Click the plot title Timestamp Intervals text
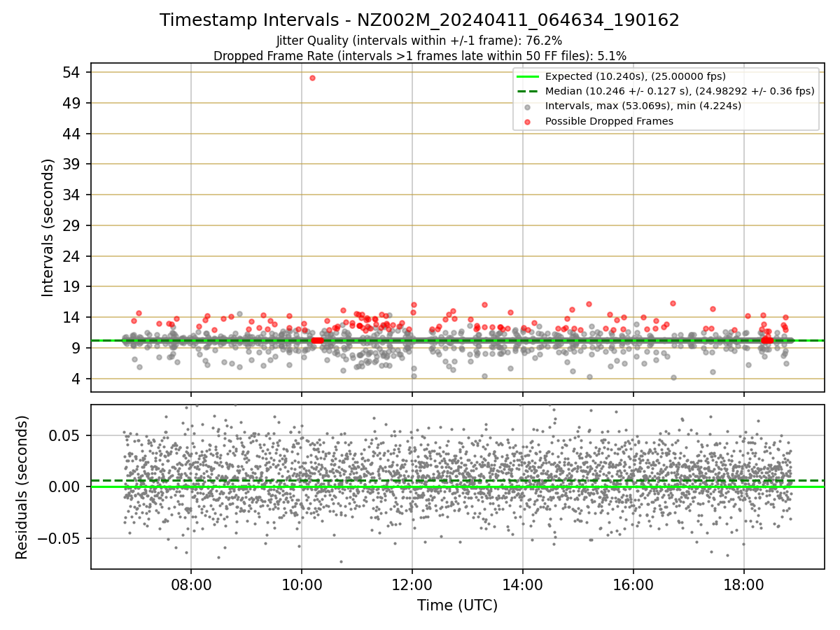This screenshot has width=840, height=630. click(419, 20)
